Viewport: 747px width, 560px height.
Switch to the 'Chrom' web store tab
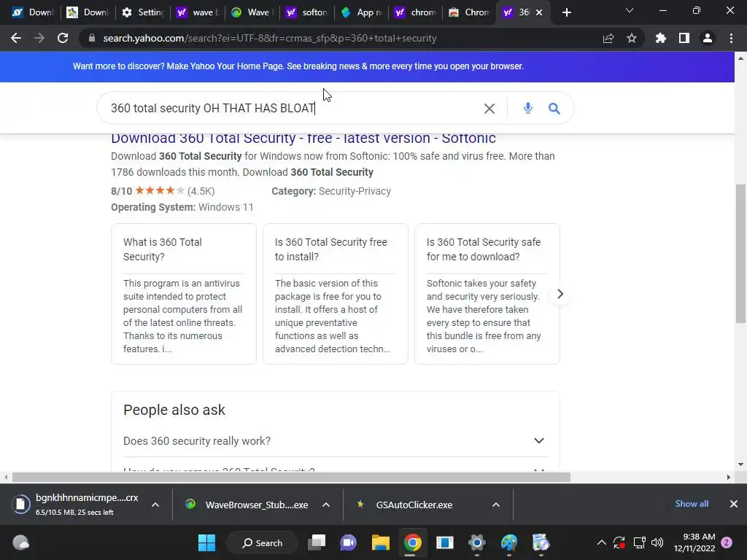pyautogui.click(x=471, y=12)
